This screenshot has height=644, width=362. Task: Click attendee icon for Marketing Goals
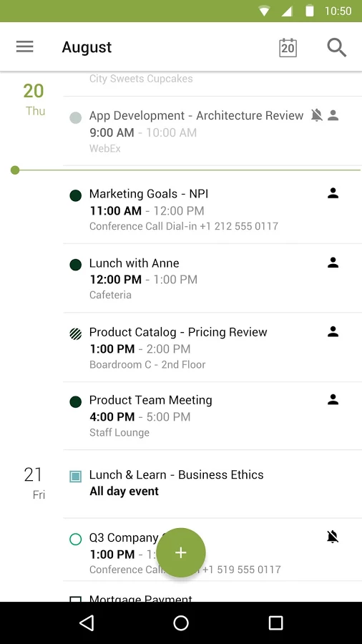333,193
